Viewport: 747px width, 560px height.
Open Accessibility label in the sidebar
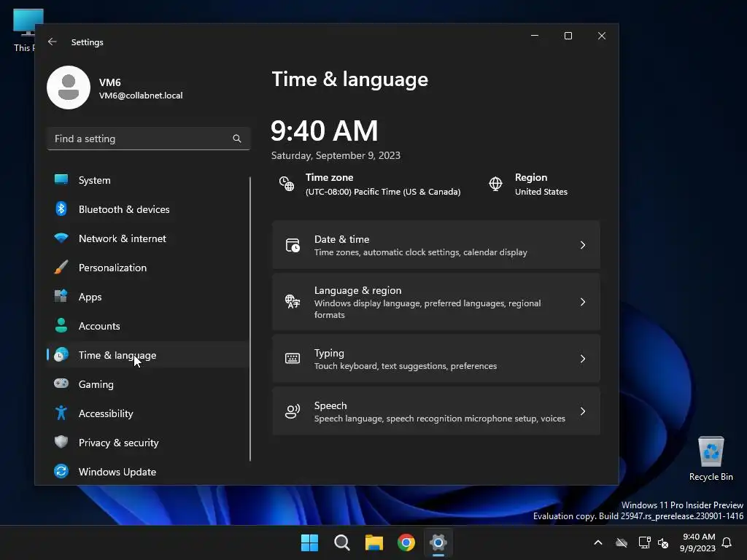point(106,413)
